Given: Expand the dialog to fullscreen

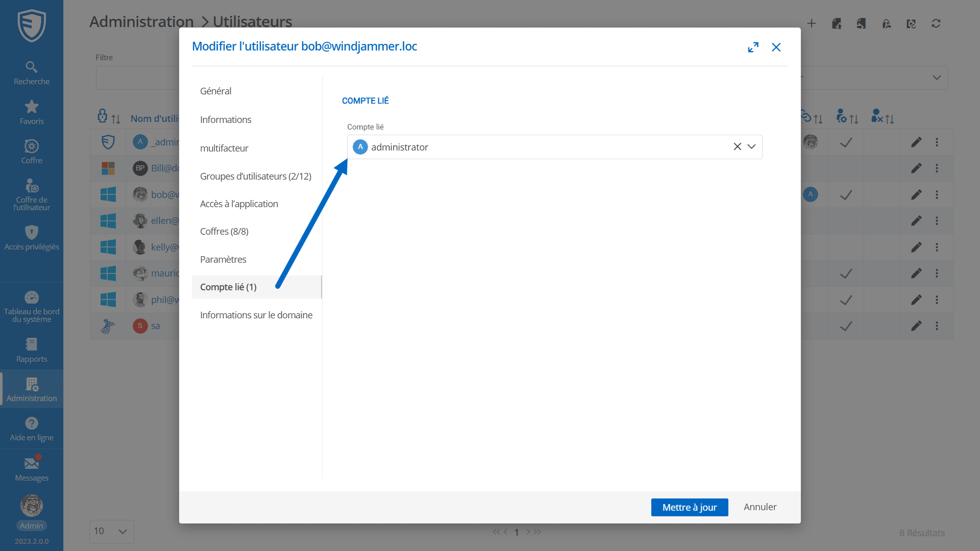Looking at the screenshot, I should (753, 47).
